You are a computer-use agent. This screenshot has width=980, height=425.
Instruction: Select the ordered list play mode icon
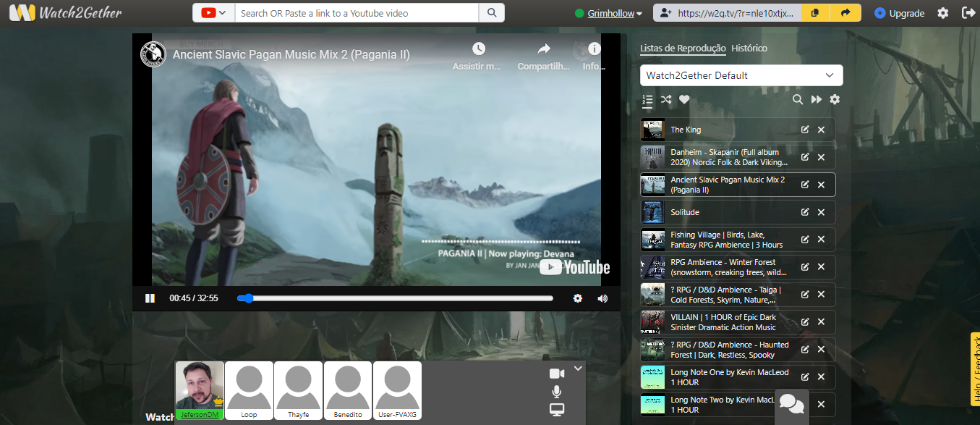click(x=647, y=100)
